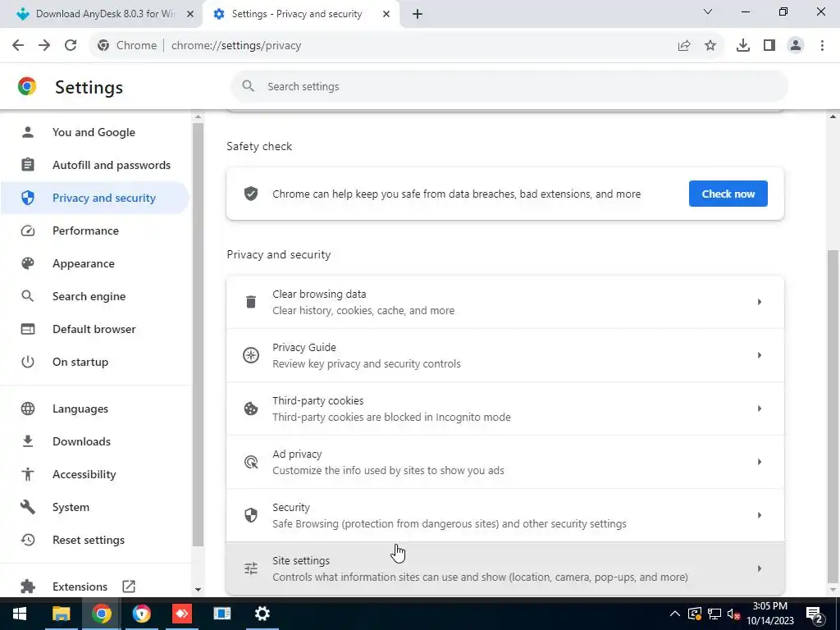Expand the Ad privacy row arrow
The width and height of the screenshot is (840, 630).
(759, 462)
